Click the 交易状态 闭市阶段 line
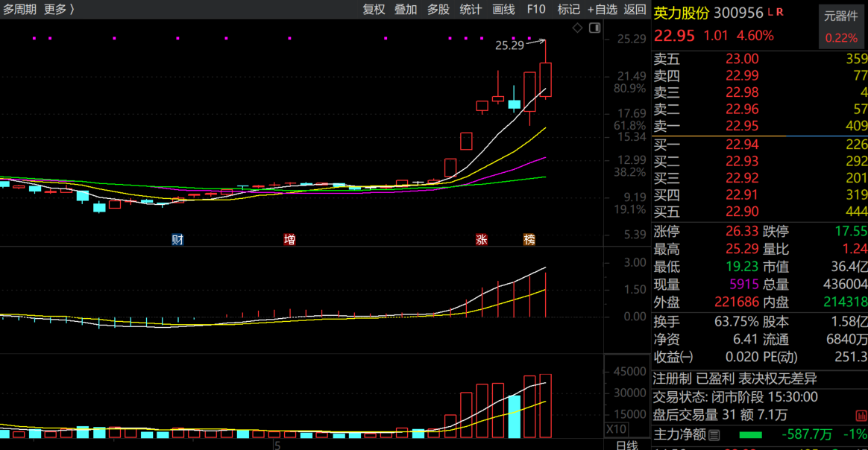This screenshot has height=450, width=868. [736, 398]
